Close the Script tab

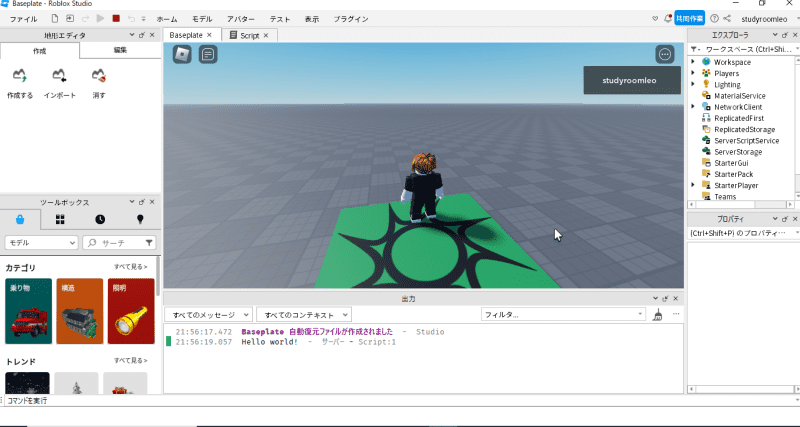pyautogui.click(x=266, y=36)
